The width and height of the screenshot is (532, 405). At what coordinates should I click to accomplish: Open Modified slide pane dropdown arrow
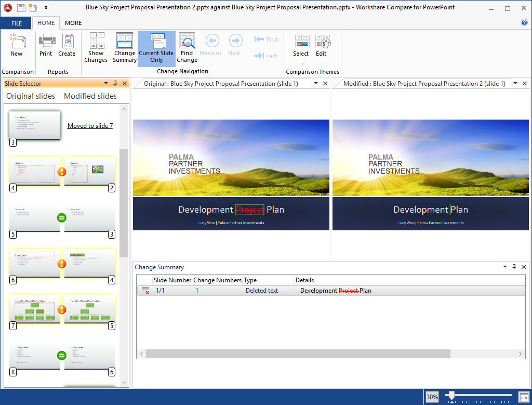515,83
